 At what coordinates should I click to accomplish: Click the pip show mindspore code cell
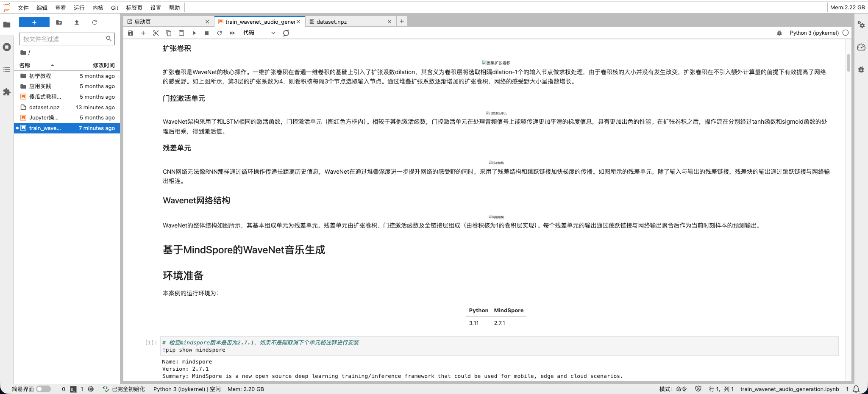tap(499, 346)
